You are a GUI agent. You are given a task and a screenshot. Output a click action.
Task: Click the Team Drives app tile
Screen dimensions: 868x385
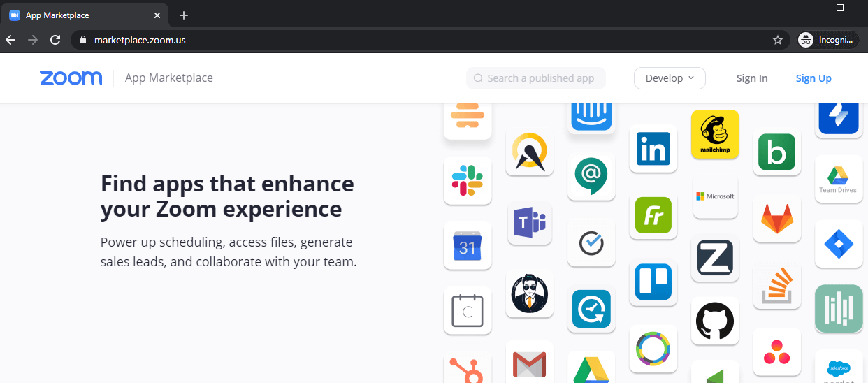click(839, 179)
